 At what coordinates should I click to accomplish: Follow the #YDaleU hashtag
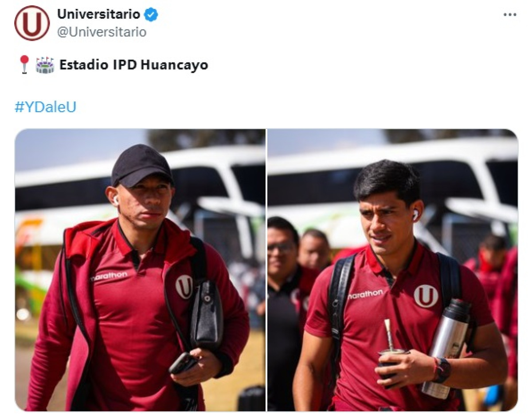click(x=46, y=107)
